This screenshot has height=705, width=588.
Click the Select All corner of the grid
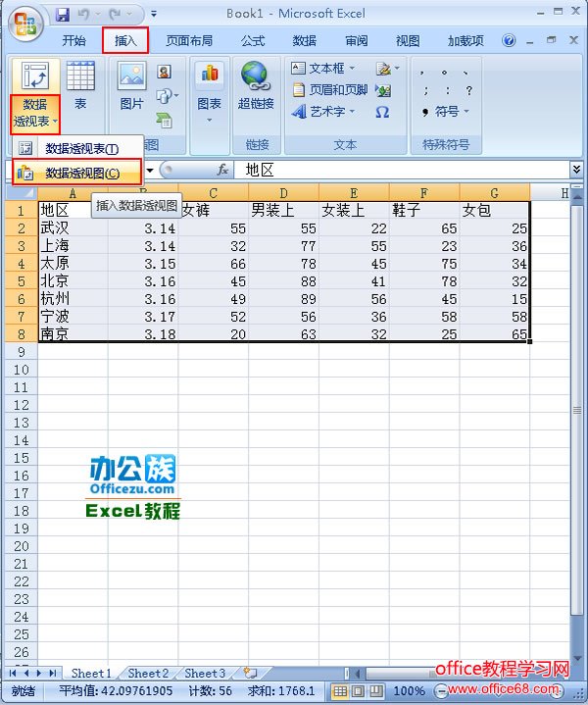click(22, 193)
